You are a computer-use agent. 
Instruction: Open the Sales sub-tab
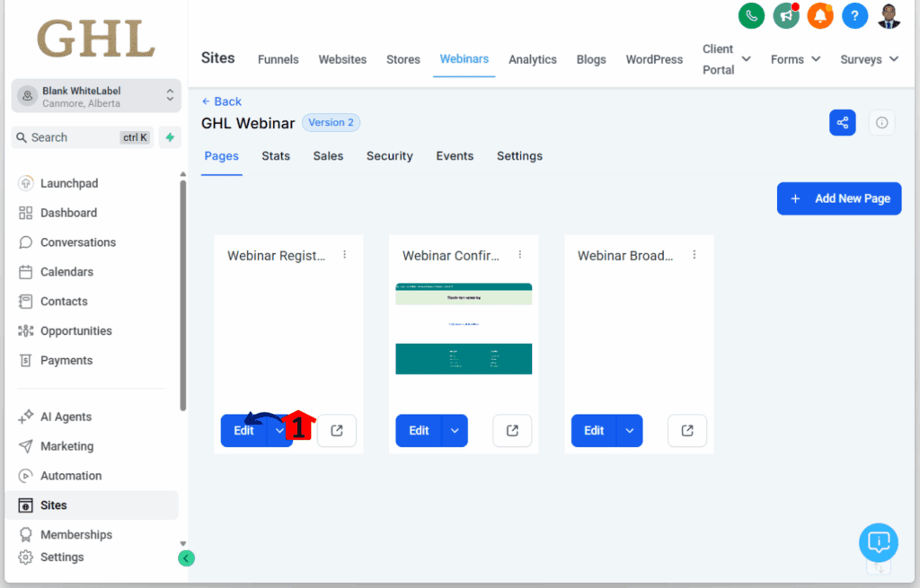(328, 156)
